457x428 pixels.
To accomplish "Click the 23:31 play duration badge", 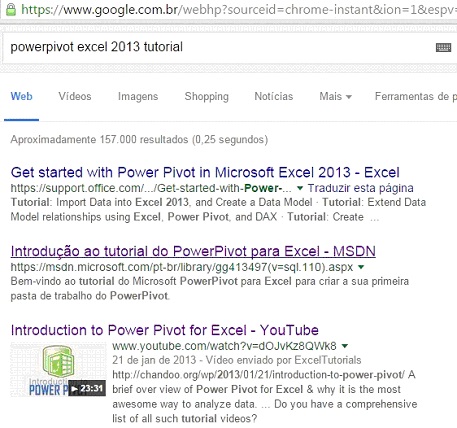I will click(x=87, y=388).
